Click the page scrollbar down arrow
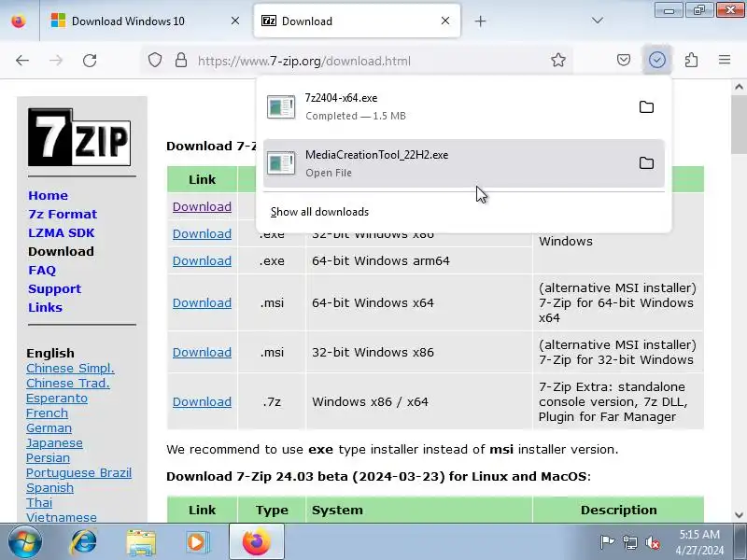 pyautogui.click(x=739, y=515)
